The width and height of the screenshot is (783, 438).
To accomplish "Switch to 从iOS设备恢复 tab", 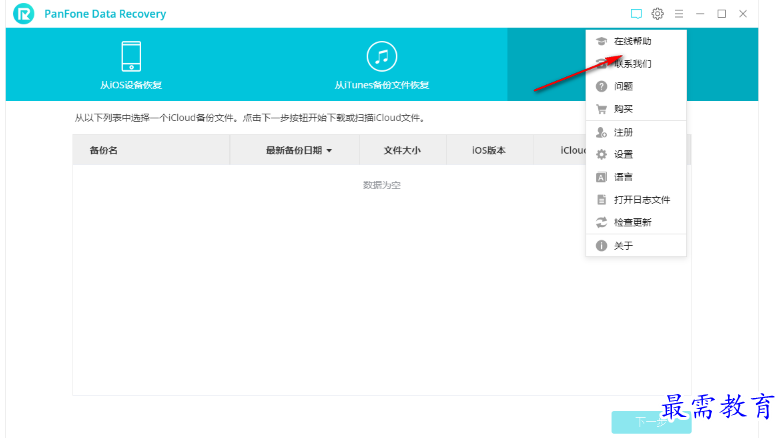I will [131, 64].
